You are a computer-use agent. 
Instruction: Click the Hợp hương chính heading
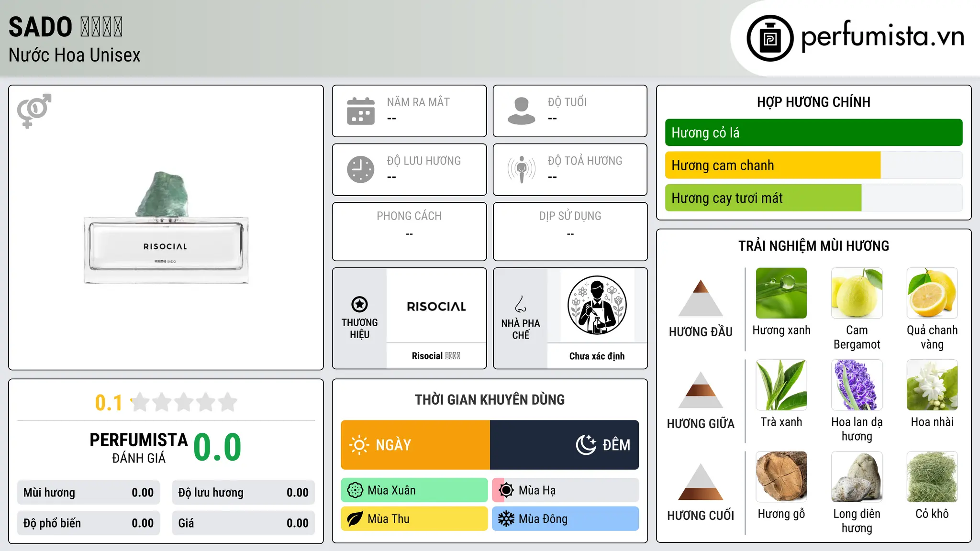point(813,102)
